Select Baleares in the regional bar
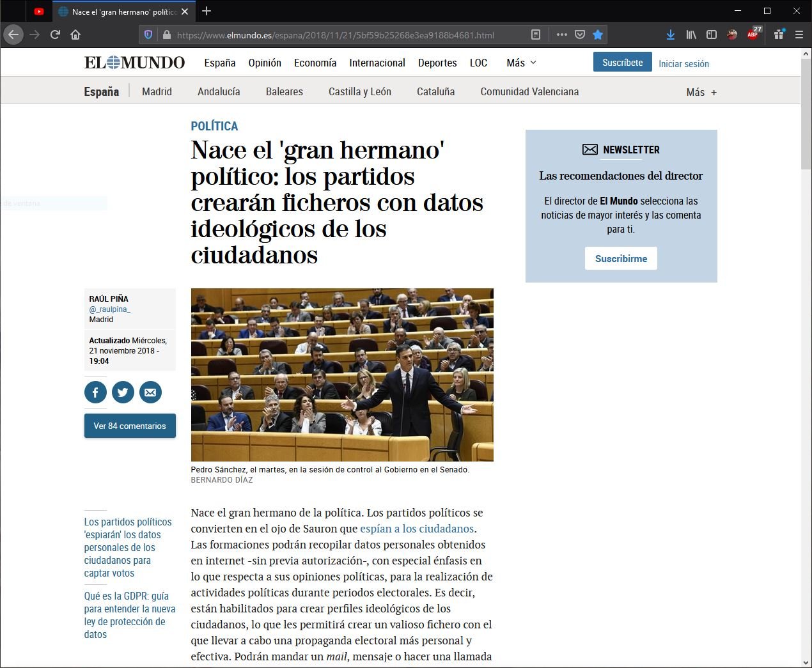 [285, 91]
